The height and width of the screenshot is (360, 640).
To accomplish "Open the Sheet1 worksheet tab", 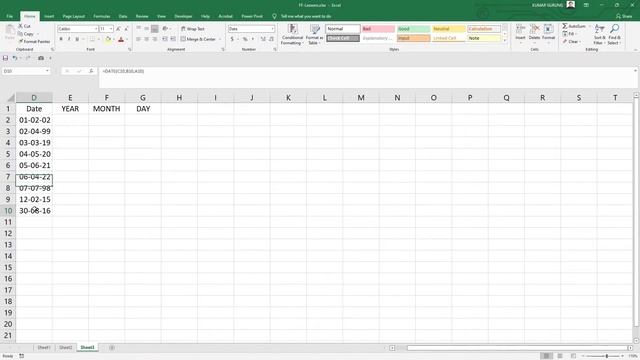I will (x=44, y=348).
